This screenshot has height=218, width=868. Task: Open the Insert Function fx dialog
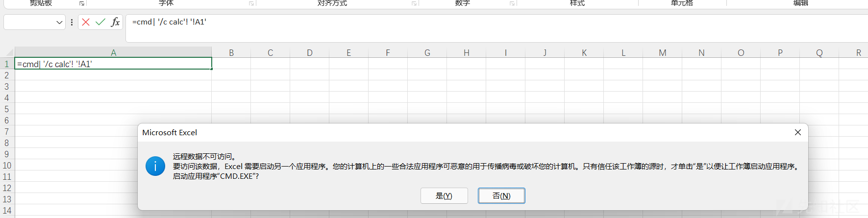pos(115,22)
